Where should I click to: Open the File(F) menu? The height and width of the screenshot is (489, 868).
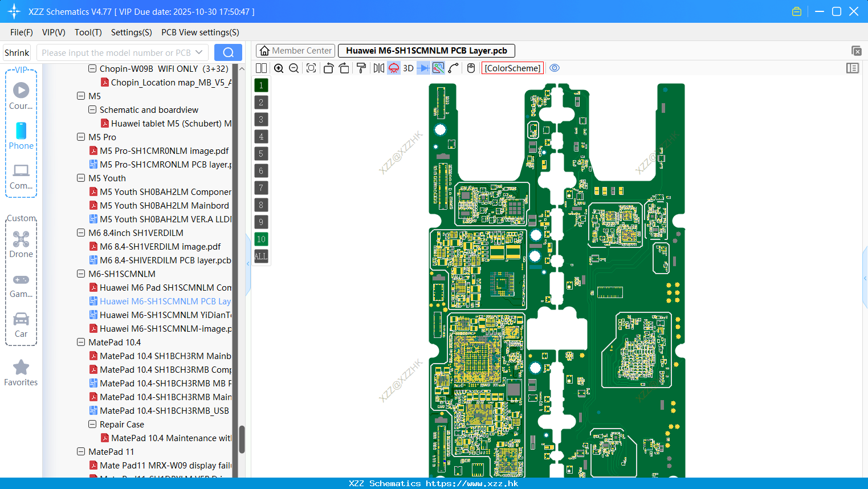(22, 32)
